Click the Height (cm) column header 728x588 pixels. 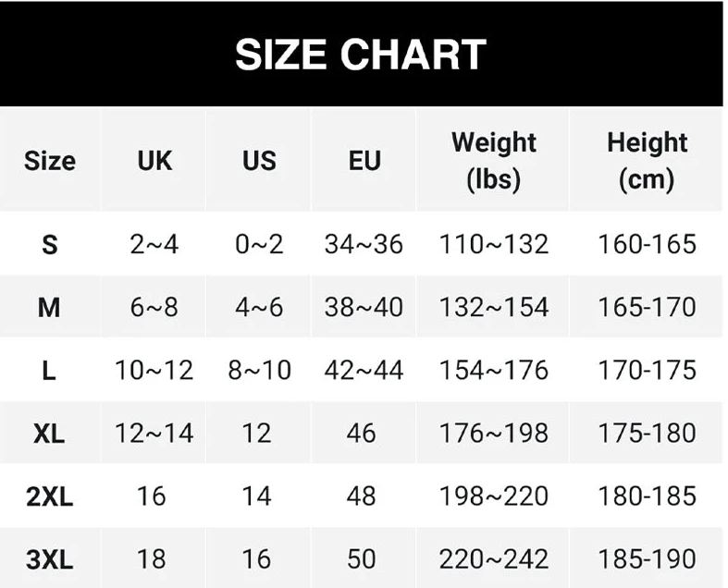click(x=647, y=160)
